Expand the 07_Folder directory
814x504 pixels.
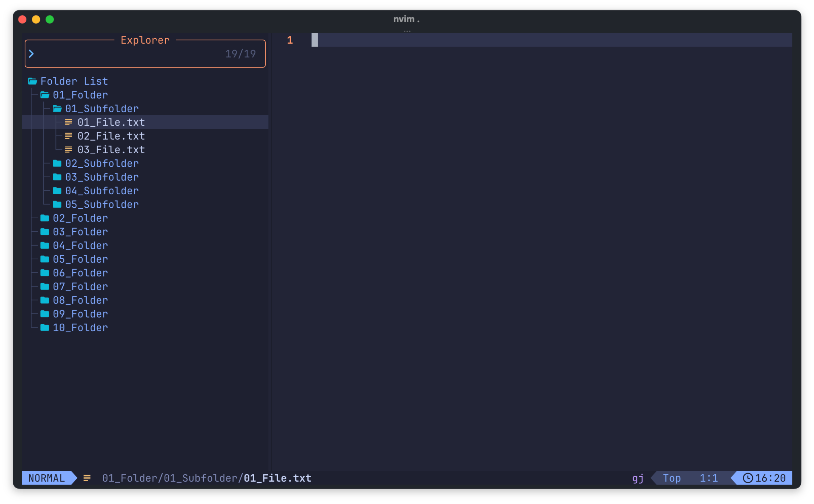coord(80,286)
